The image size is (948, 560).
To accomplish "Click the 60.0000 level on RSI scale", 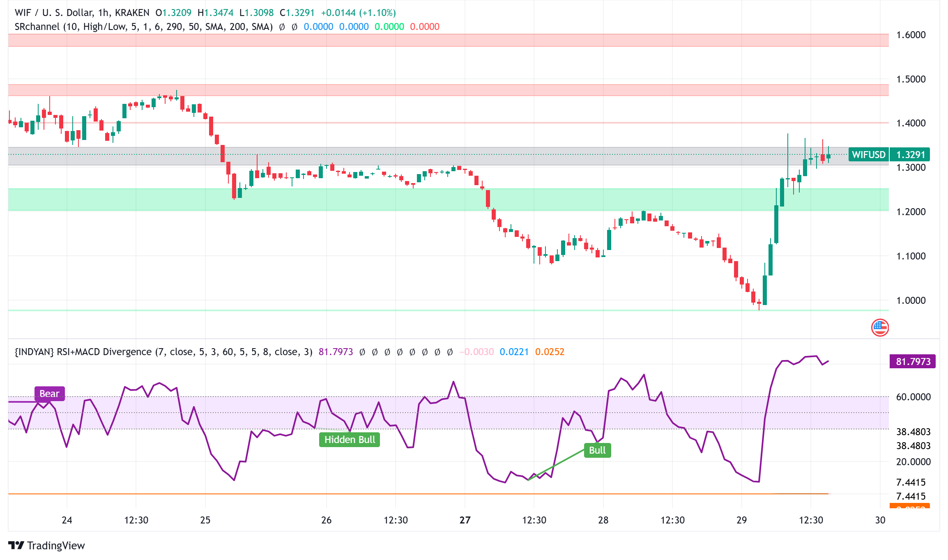I will pyautogui.click(x=913, y=397).
